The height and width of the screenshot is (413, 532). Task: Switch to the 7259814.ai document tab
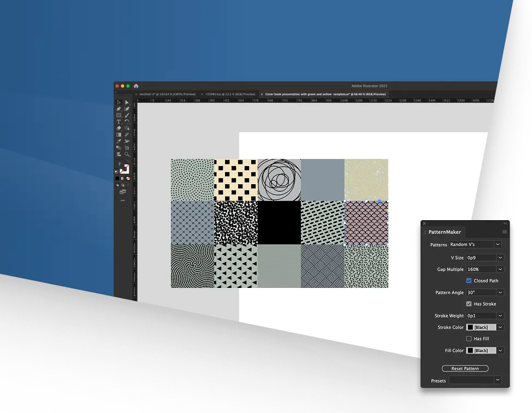(230, 94)
